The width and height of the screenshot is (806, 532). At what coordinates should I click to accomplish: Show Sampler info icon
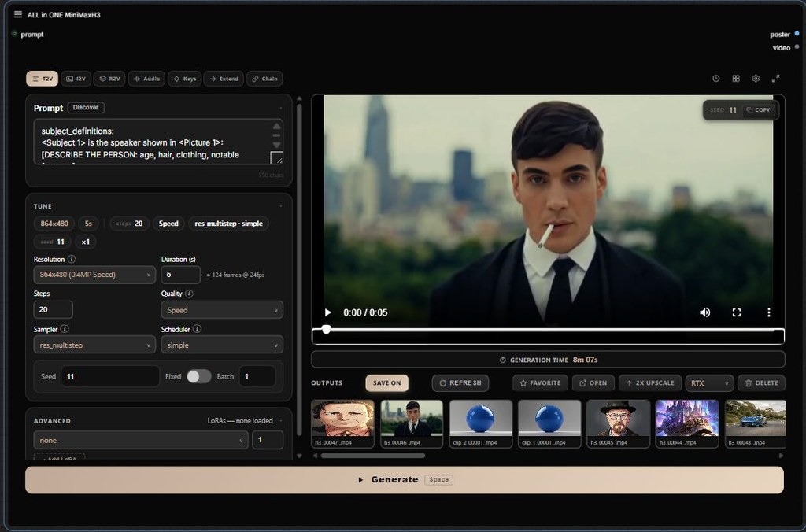(x=65, y=329)
